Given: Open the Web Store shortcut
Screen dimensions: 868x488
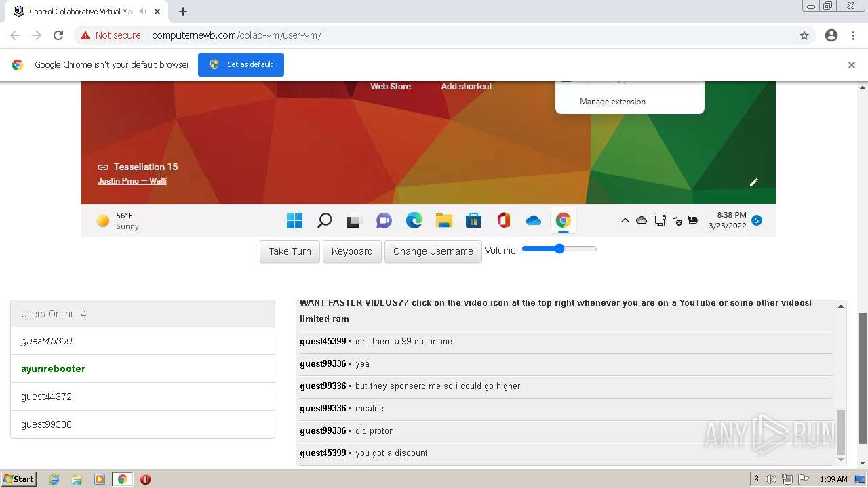Looking at the screenshot, I should (x=391, y=86).
